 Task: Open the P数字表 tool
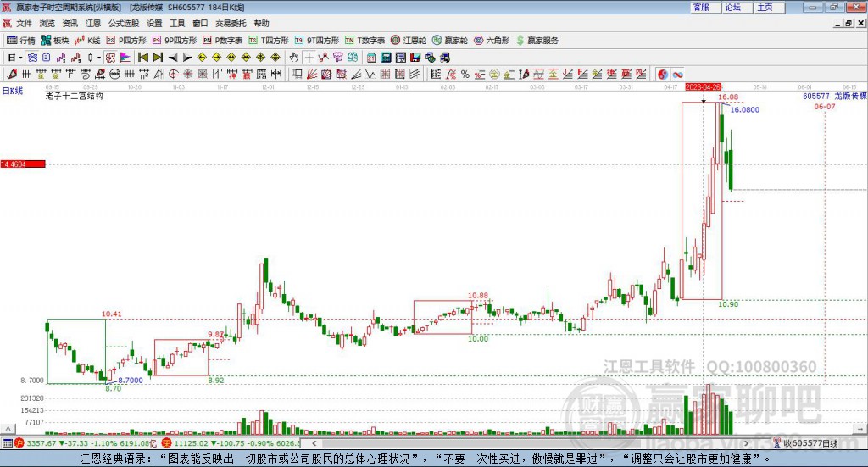(223, 41)
